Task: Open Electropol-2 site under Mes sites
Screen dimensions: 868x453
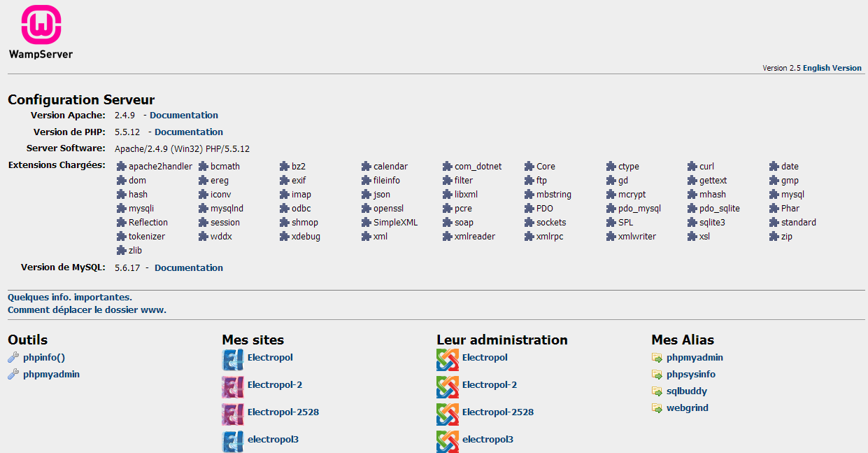Action: [275, 385]
